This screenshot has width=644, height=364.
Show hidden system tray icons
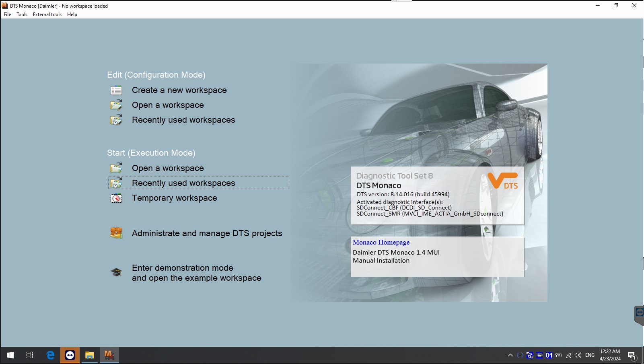[x=510, y=355]
